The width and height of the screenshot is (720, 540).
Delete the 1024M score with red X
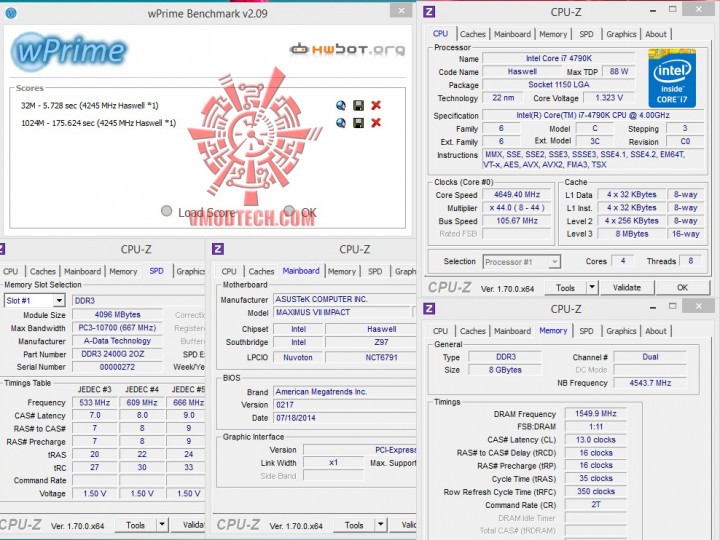click(376, 123)
